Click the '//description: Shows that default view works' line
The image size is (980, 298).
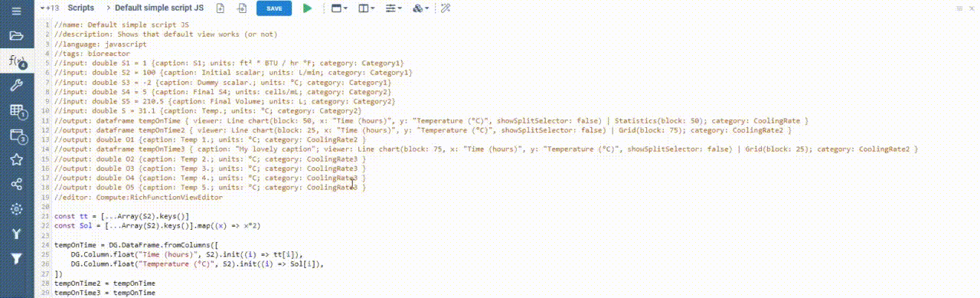(x=165, y=34)
